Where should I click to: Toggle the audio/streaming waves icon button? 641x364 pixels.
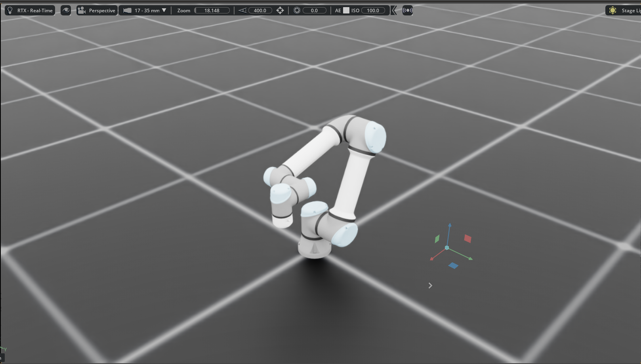pyautogui.click(x=407, y=11)
